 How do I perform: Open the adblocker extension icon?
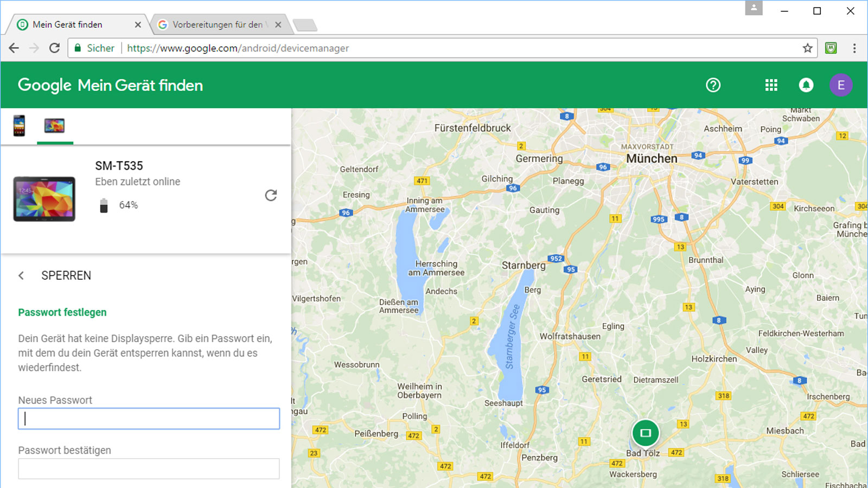[x=831, y=48]
